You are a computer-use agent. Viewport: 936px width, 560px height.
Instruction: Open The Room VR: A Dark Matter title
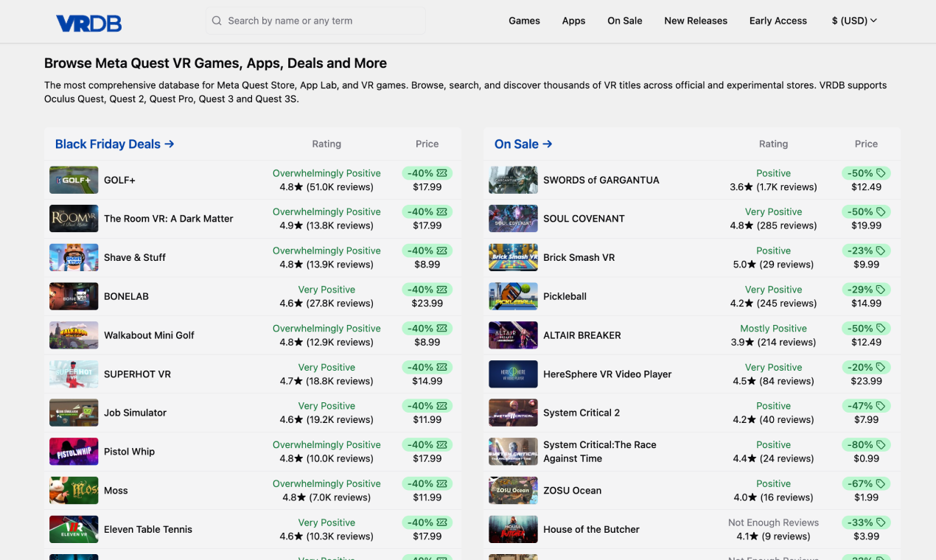(x=168, y=219)
